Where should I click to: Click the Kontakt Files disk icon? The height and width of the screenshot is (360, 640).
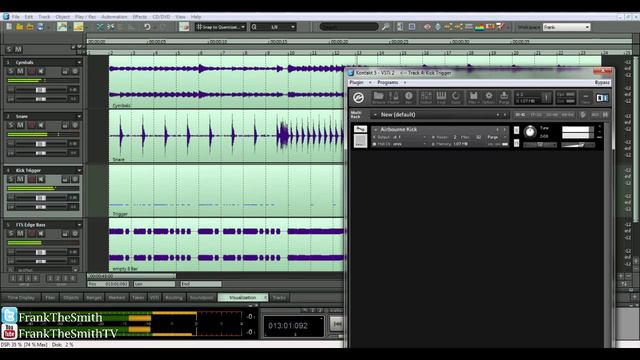click(x=473, y=98)
